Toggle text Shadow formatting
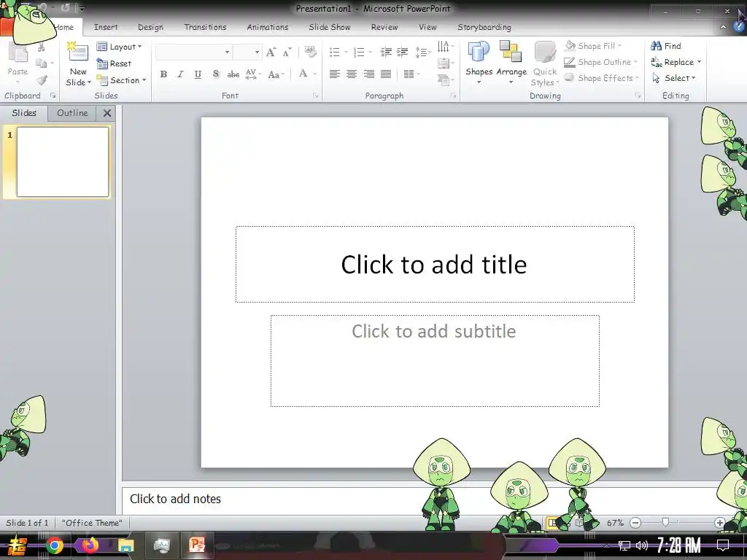 (x=216, y=74)
